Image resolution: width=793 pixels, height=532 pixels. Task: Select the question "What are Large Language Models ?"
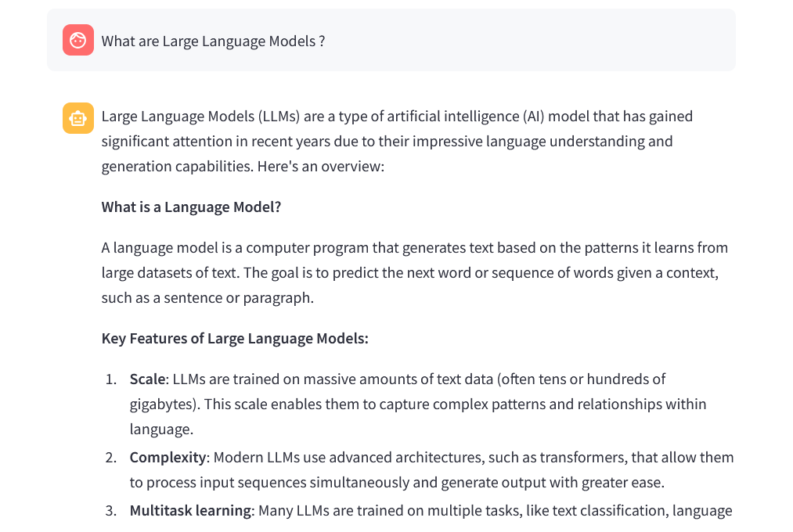(x=213, y=41)
